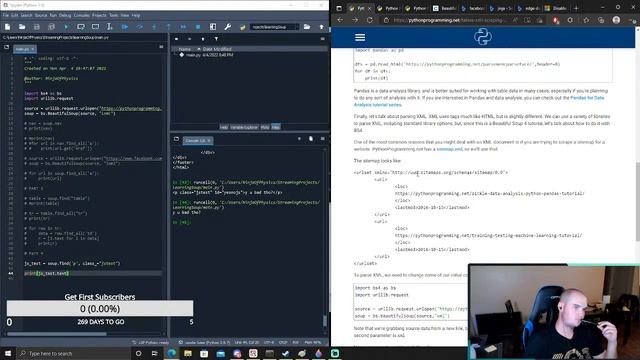Screen dimensions: 640x360
Task: Open the Help menu in Spyder
Action: 136,16
